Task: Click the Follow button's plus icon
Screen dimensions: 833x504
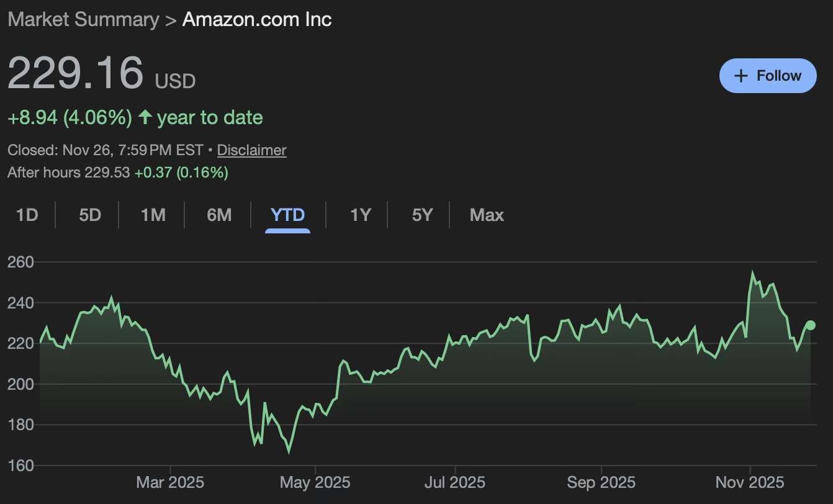Action: tap(741, 75)
